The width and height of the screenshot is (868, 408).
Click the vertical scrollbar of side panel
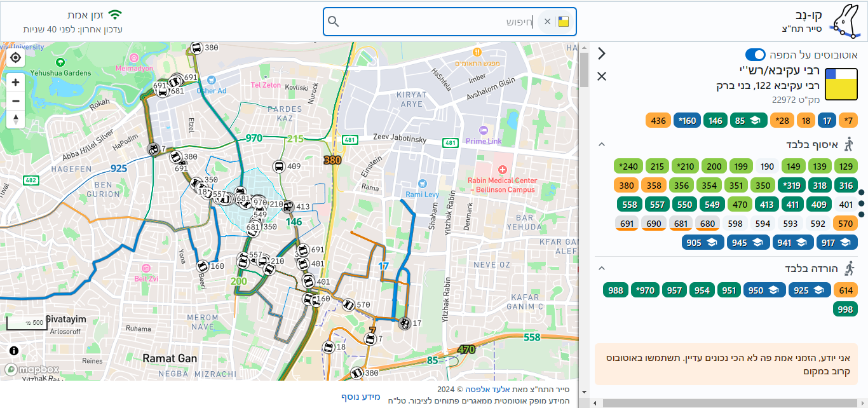(x=584, y=70)
